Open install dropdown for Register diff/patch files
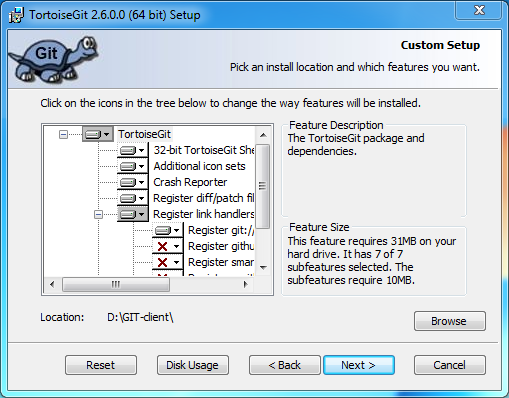This screenshot has height=398, width=509. point(132,198)
